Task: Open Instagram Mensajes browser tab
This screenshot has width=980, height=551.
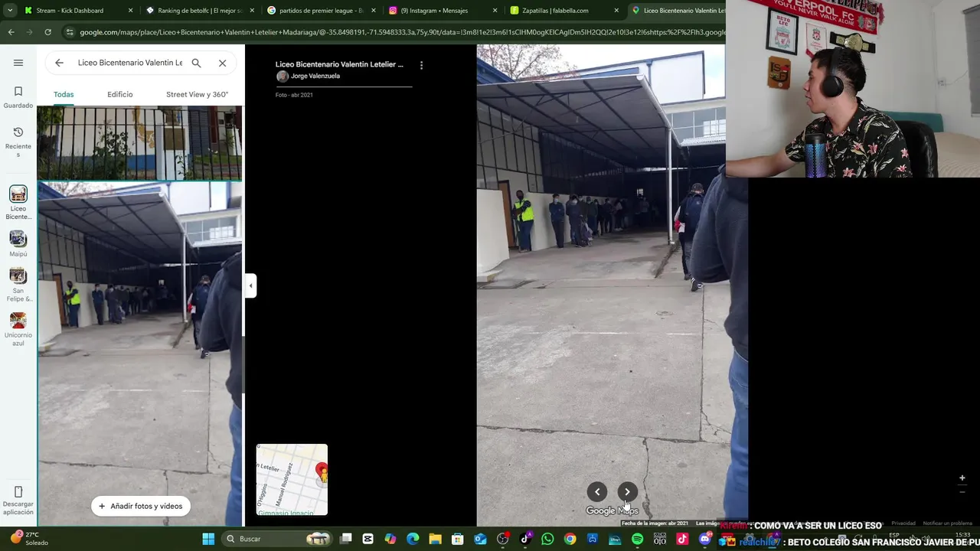Action: [x=440, y=11]
